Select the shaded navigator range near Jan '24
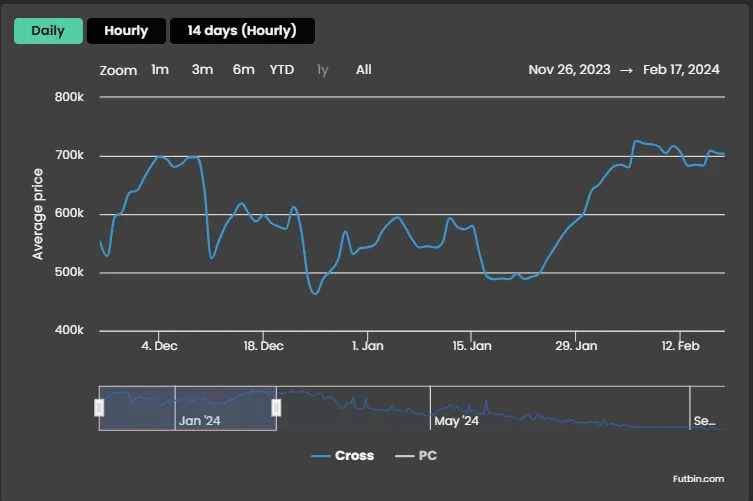The width and height of the screenshot is (753, 501). [x=188, y=408]
